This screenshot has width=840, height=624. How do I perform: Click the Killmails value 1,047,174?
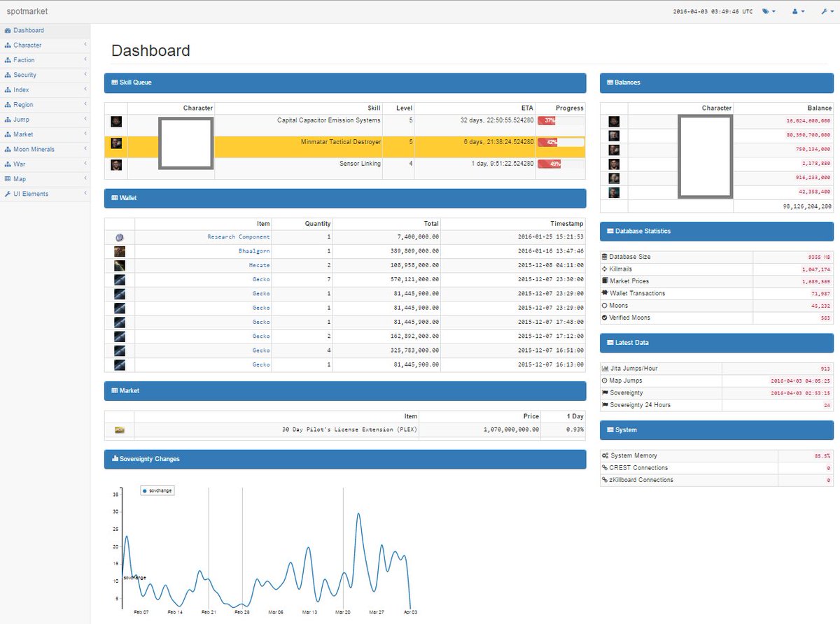coord(816,269)
